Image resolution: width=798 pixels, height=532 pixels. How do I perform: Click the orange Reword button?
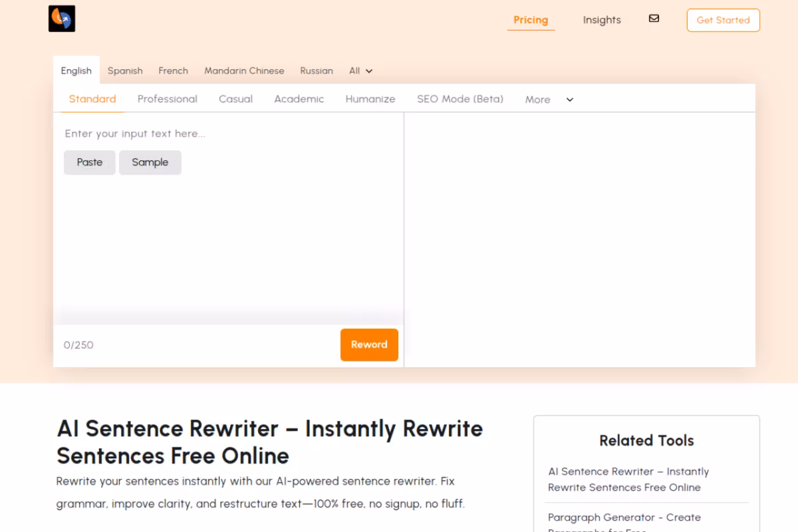click(x=369, y=344)
